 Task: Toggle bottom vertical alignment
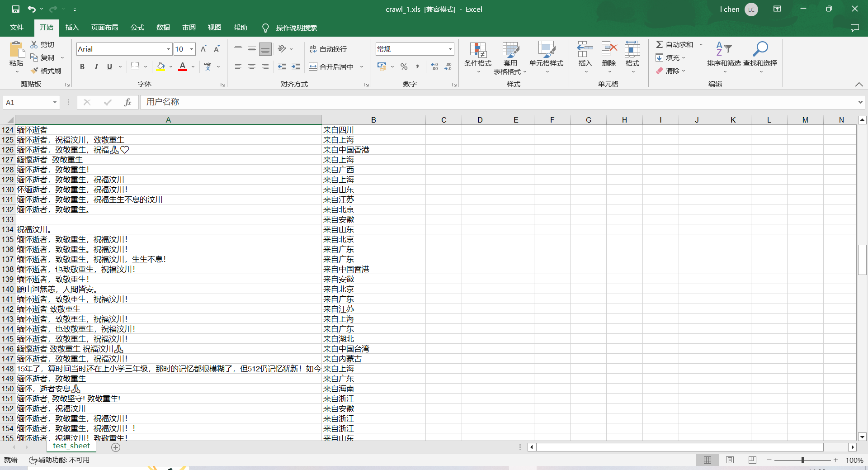pos(265,49)
